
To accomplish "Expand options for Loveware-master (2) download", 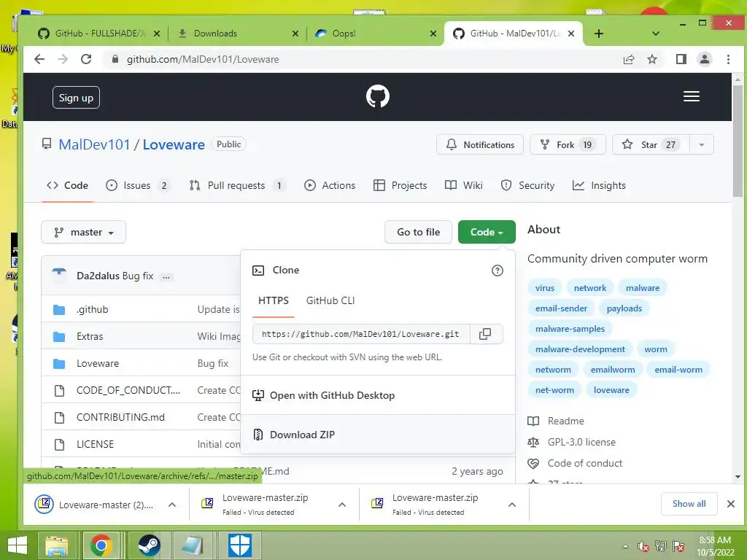I will tap(172, 505).
